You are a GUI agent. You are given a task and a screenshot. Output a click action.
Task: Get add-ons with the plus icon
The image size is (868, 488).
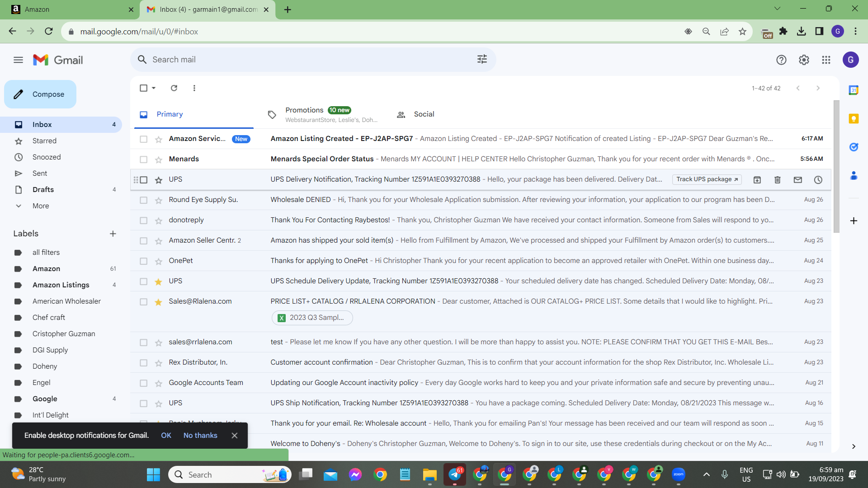tap(854, 221)
